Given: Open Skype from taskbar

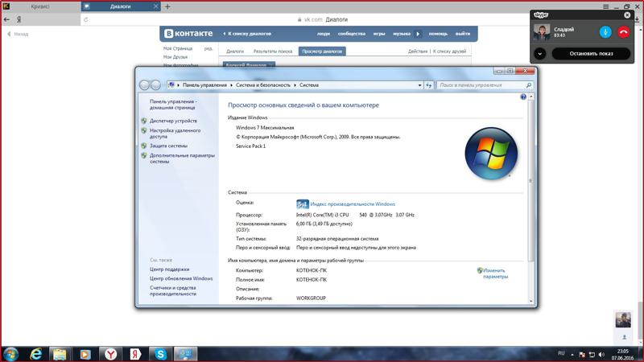Looking at the screenshot, I should 160,354.
